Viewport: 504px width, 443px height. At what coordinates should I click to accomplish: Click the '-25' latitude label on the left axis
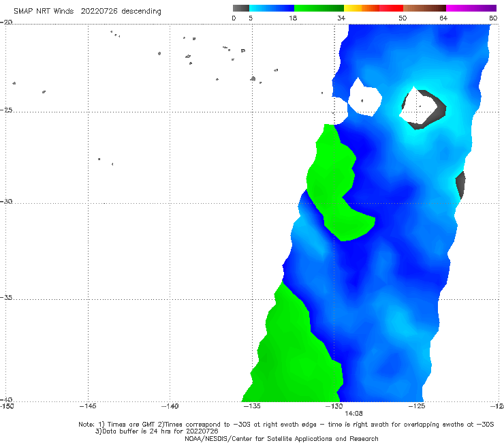point(6,110)
